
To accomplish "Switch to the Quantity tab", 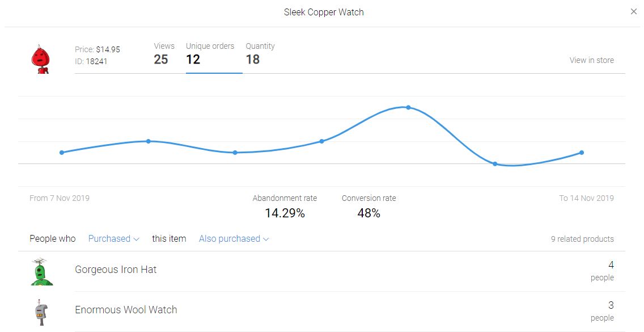I will click(260, 54).
